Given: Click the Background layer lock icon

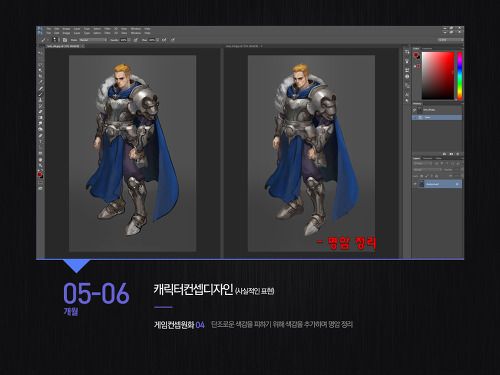Looking at the screenshot, I should click(457, 184).
